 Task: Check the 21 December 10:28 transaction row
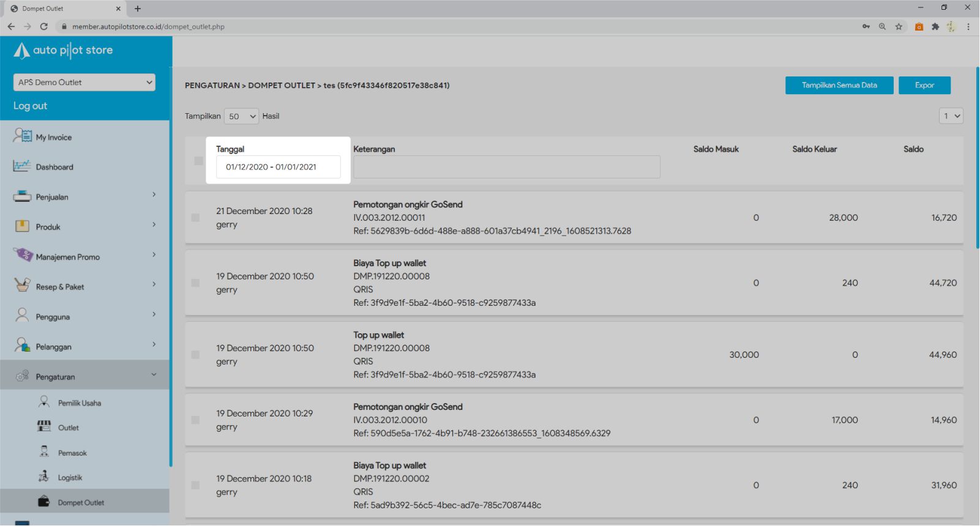point(195,218)
